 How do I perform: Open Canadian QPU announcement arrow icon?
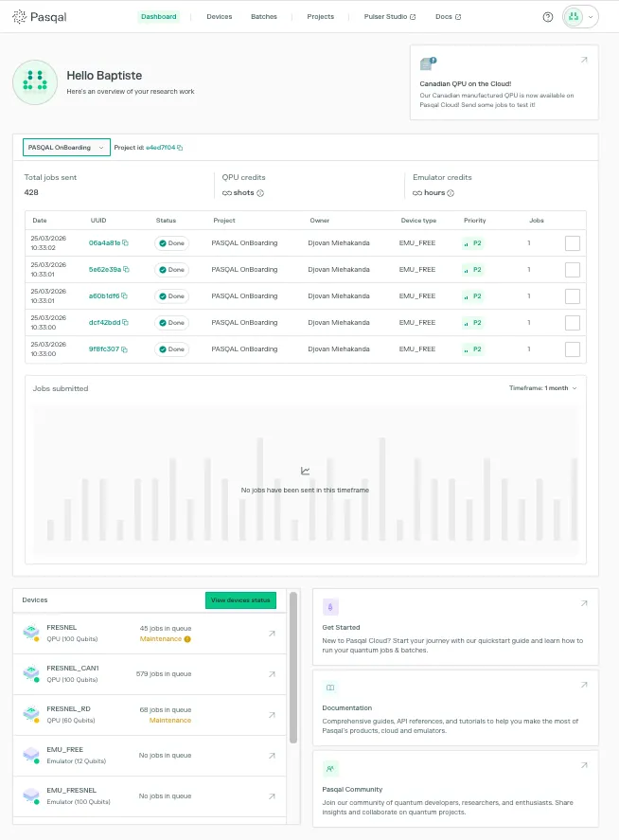point(584,60)
